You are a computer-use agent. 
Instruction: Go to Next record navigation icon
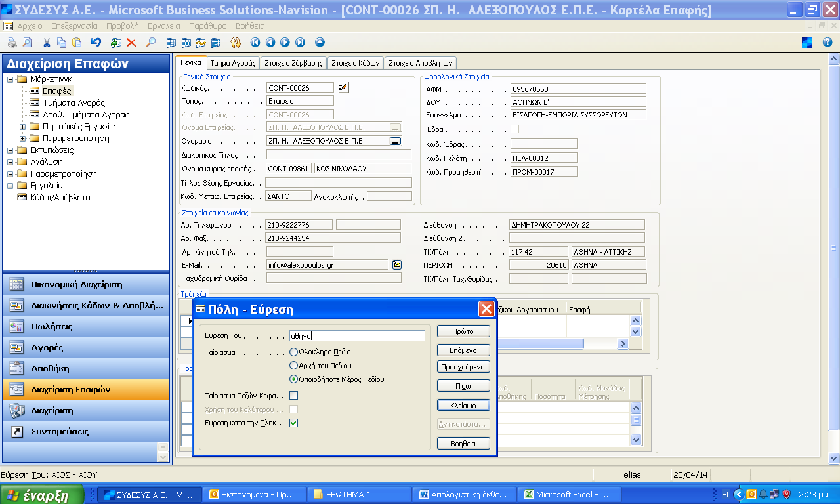pos(285,43)
